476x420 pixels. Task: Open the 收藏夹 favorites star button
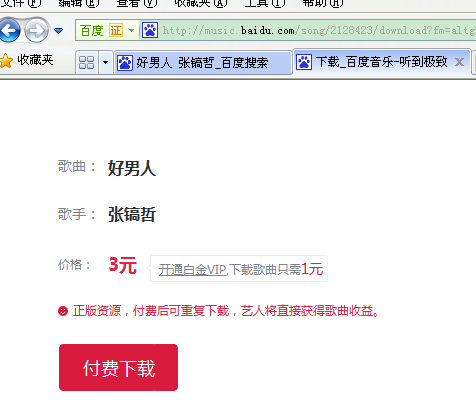[27, 61]
